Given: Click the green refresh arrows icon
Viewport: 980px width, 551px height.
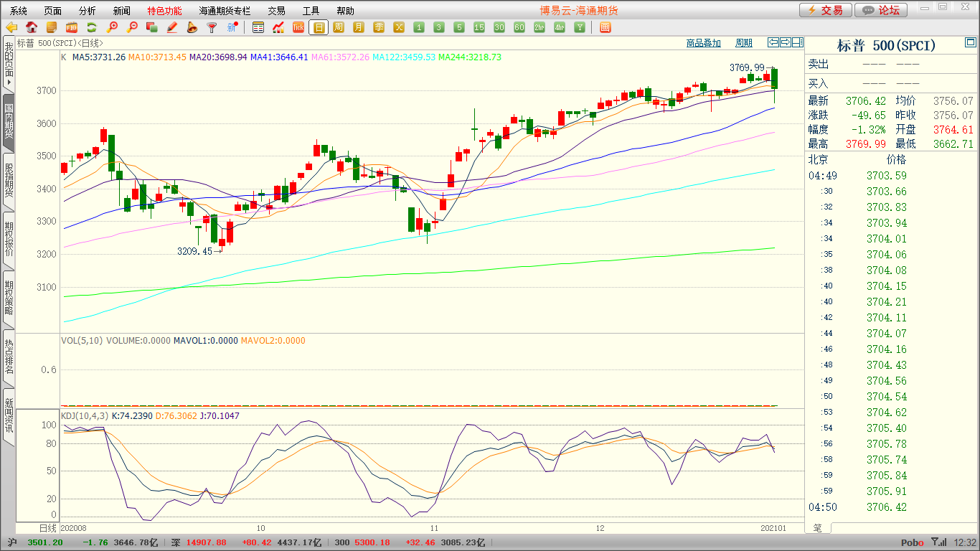Looking at the screenshot, I should [x=92, y=28].
